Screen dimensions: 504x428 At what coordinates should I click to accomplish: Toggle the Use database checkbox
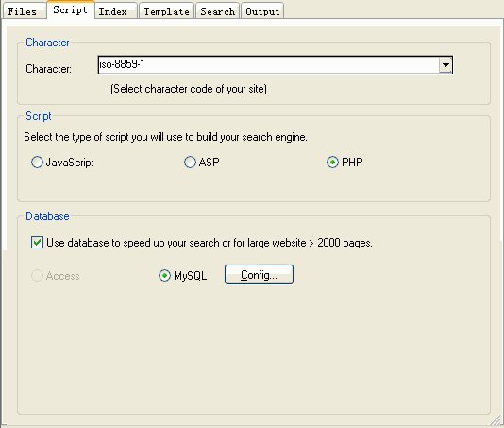[x=38, y=242]
